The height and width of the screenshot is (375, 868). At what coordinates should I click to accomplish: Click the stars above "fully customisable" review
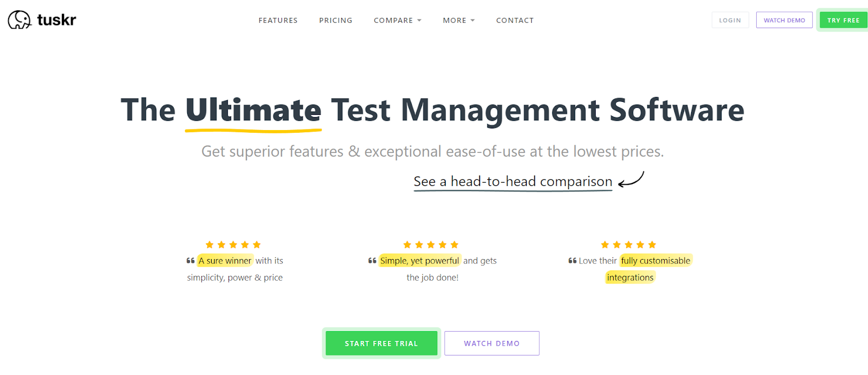pyautogui.click(x=629, y=245)
